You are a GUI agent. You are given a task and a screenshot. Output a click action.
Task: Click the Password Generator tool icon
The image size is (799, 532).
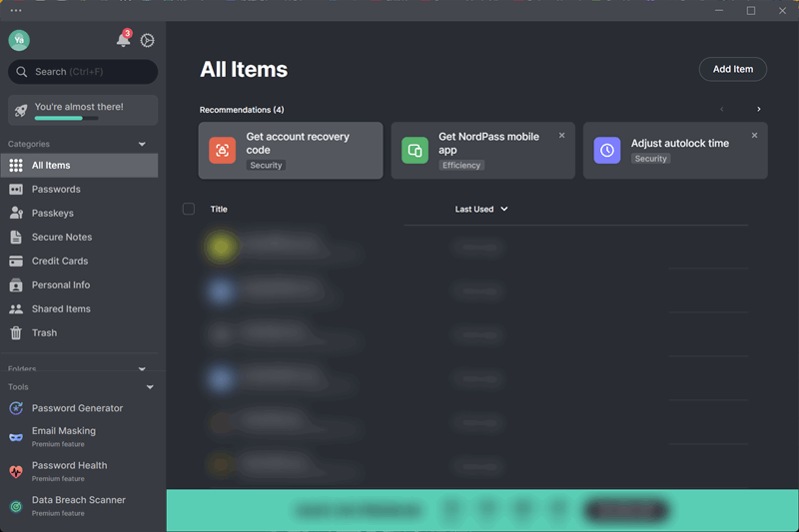[16, 408]
